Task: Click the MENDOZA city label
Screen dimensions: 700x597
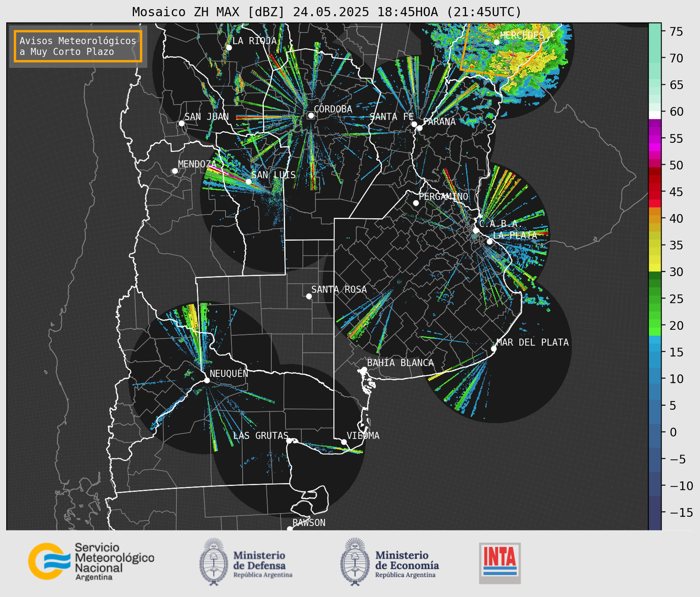Action: tap(197, 164)
